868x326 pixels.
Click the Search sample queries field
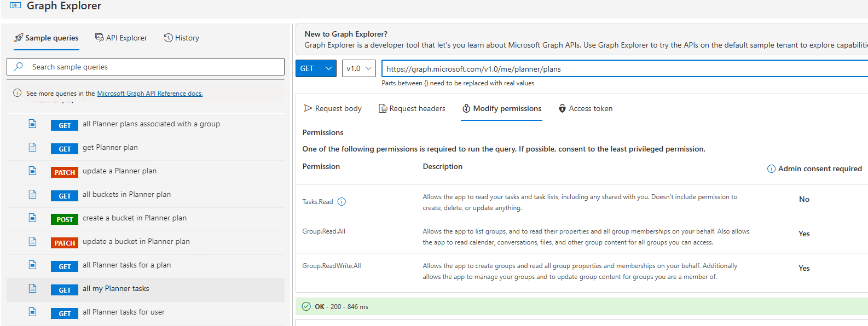pyautogui.click(x=153, y=67)
